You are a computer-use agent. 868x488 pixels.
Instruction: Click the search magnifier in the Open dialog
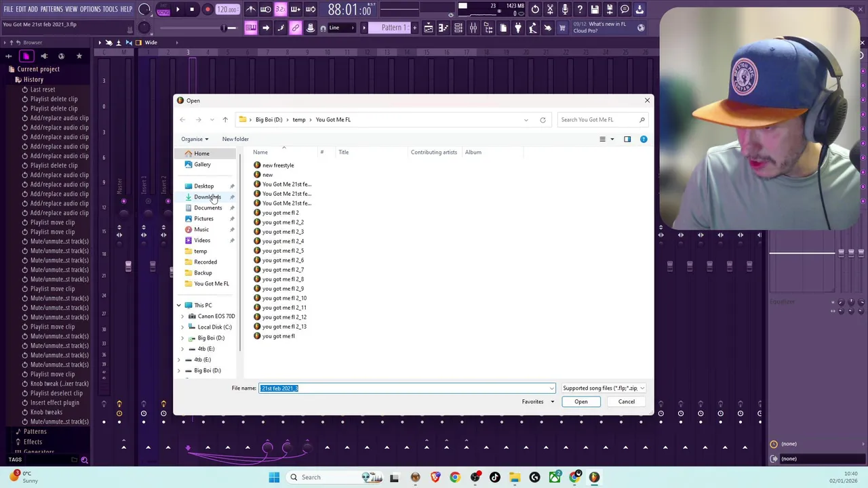642,120
